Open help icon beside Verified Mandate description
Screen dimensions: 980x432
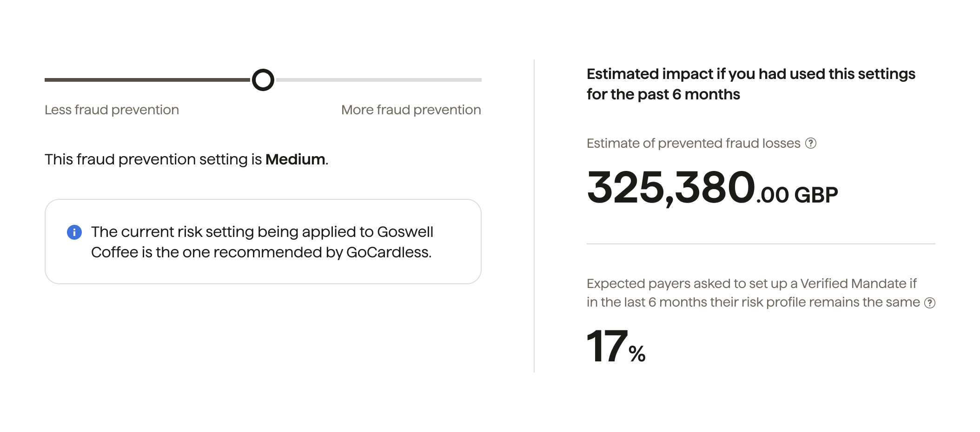click(929, 303)
